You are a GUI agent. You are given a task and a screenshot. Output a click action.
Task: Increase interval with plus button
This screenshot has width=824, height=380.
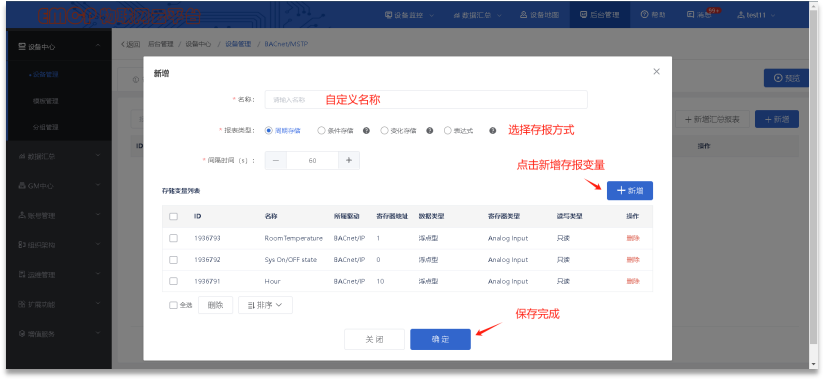(348, 161)
